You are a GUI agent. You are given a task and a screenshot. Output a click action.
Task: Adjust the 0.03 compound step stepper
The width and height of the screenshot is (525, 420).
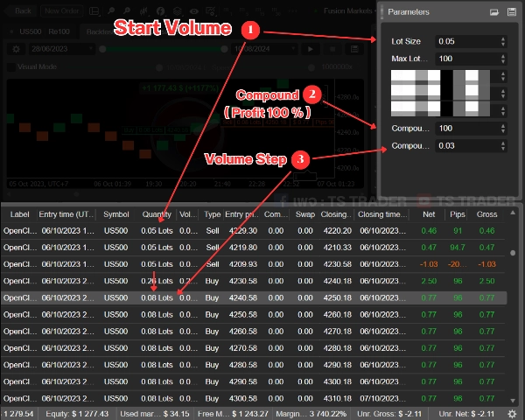coord(502,145)
